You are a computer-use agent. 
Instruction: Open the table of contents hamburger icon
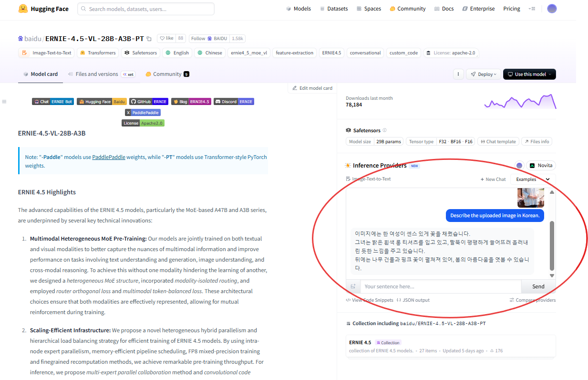pos(4,101)
